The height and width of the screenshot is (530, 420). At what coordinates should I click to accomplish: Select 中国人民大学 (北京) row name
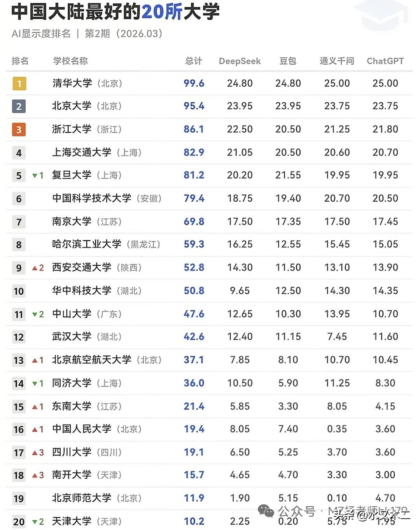coord(97,429)
